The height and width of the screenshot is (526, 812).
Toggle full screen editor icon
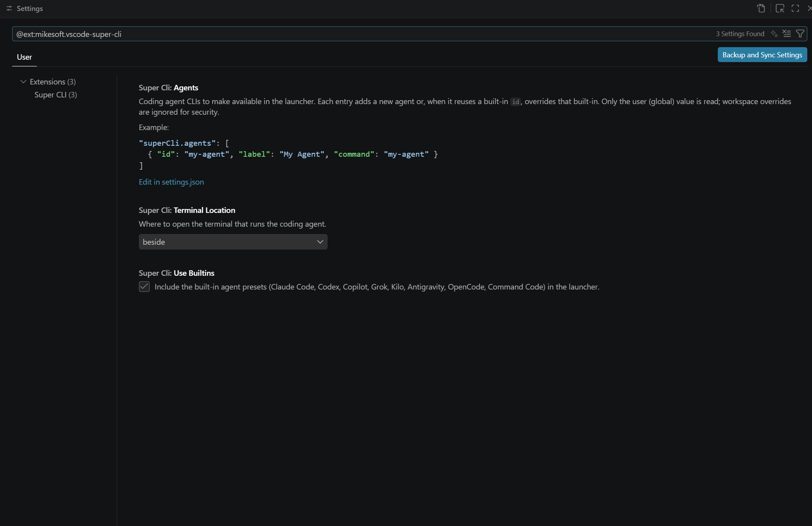[795, 8]
